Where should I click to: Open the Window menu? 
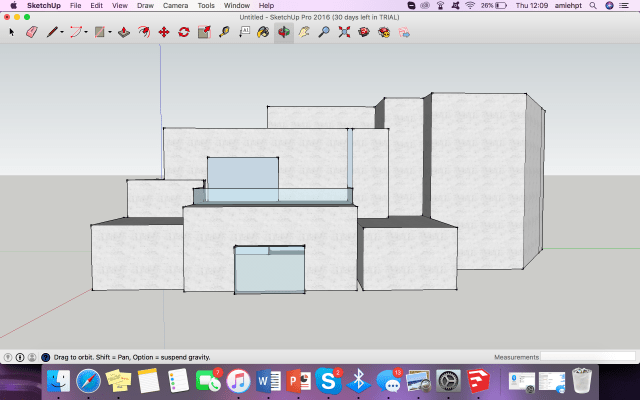click(237, 6)
